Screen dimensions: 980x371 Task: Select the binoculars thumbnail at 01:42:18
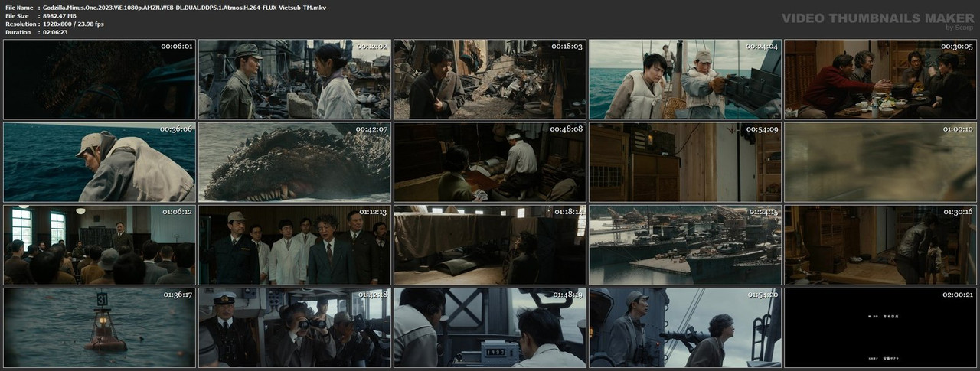[295, 327]
